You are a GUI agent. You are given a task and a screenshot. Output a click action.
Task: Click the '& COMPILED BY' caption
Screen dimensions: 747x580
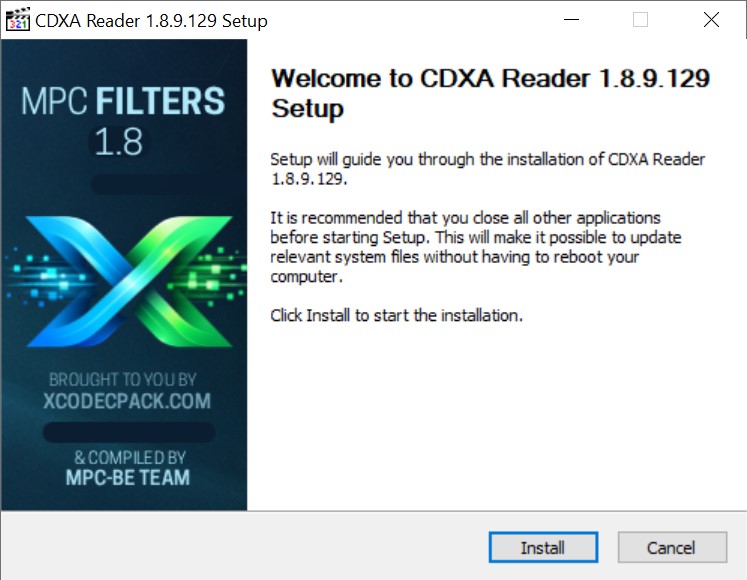point(130,458)
